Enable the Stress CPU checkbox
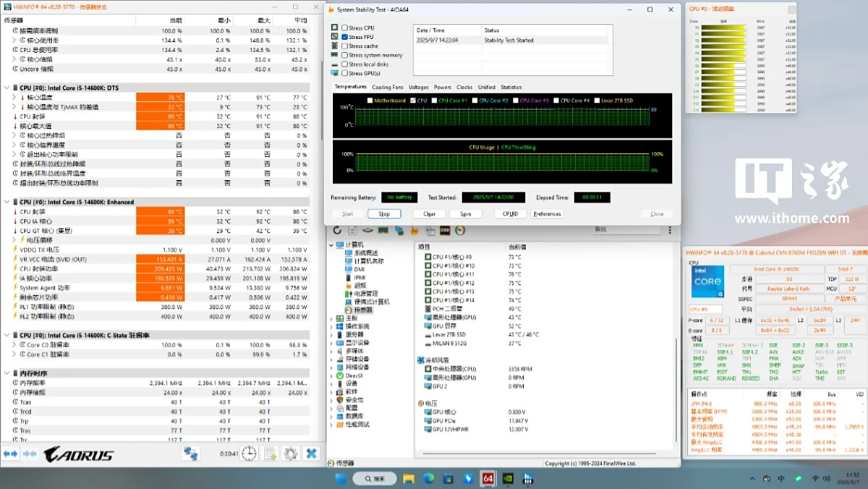 pyautogui.click(x=345, y=27)
